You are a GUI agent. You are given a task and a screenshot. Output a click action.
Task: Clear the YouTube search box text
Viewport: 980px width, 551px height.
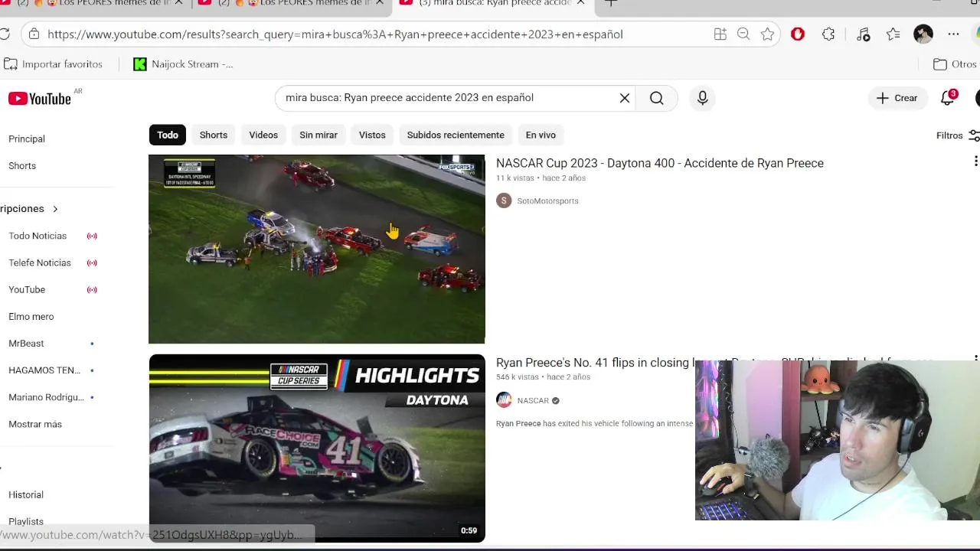(625, 98)
